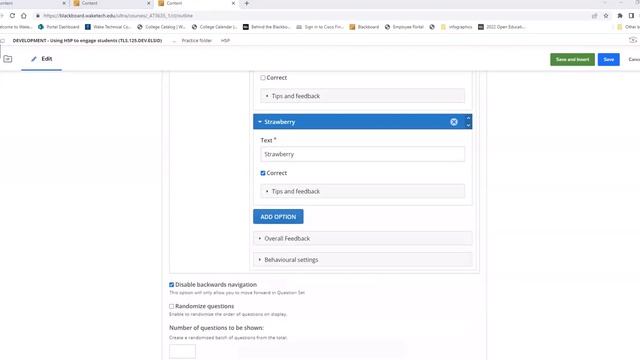Screen dimensions: 640x360
Task: Enable the Randomize questions checkbox
Action: point(171,306)
